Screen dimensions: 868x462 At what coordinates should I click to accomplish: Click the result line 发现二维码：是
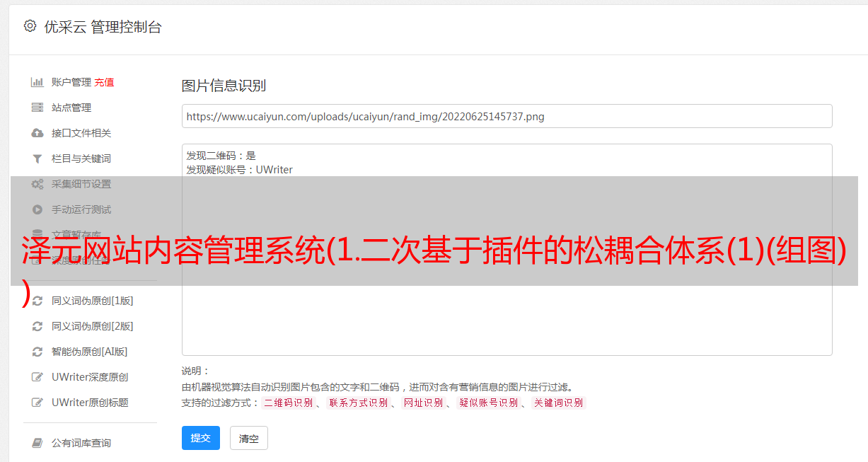(221, 156)
